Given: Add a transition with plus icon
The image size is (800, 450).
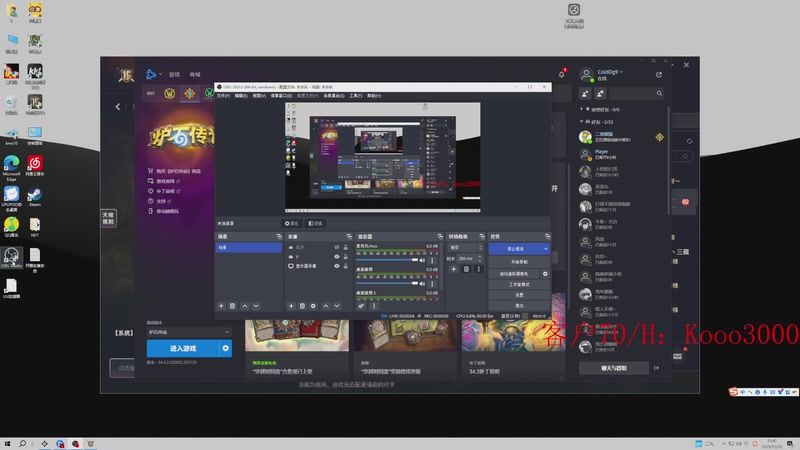Looking at the screenshot, I should click(x=454, y=269).
